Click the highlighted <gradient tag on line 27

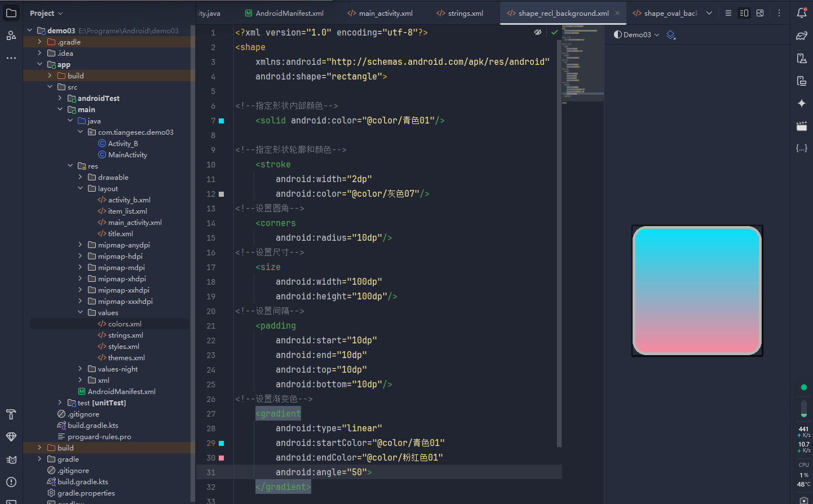[278, 414]
